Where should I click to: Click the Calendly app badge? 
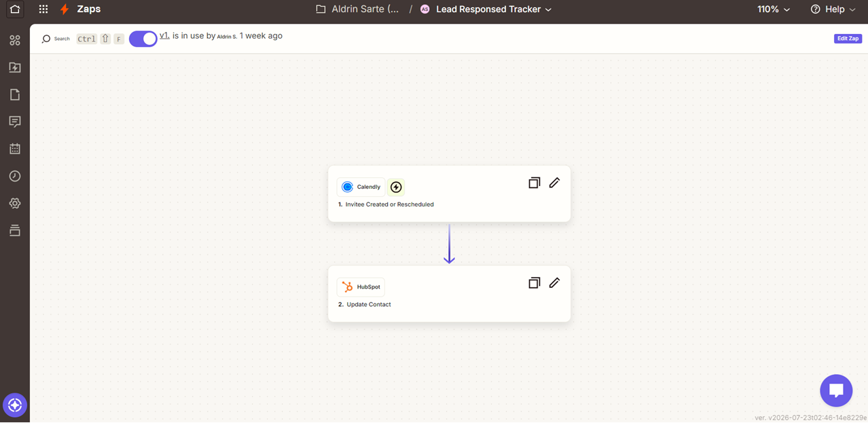point(361,187)
